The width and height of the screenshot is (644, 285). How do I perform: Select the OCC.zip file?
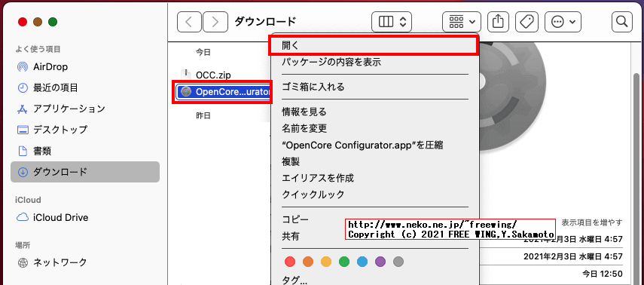[x=213, y=75]
